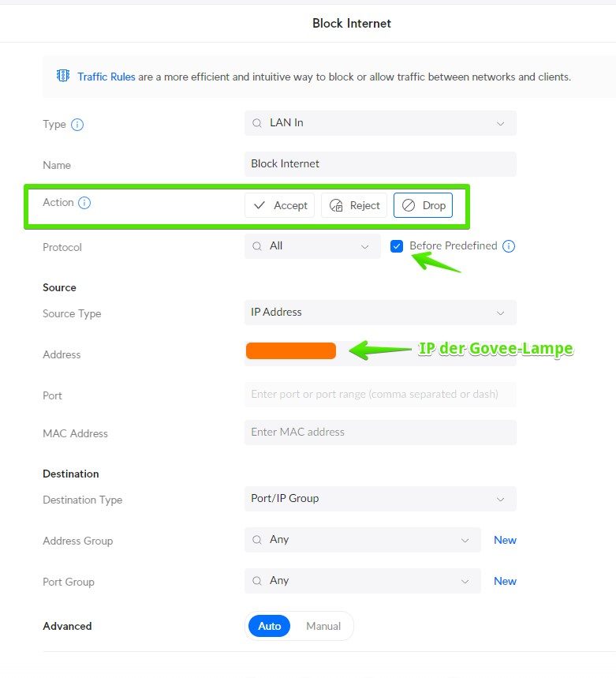Open the Protocol All dropdown
Viewport: 616px width, 678px height.
[x=313, y=246]
